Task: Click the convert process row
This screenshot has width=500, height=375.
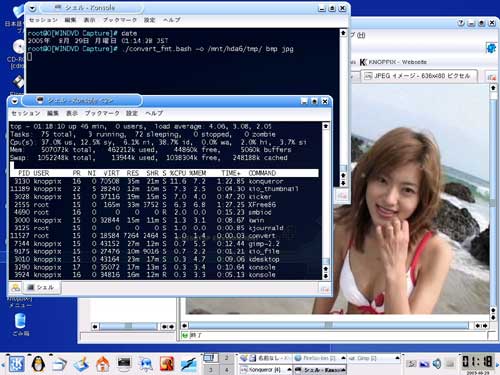Action: pyautogui.click(x=164, y=236)
